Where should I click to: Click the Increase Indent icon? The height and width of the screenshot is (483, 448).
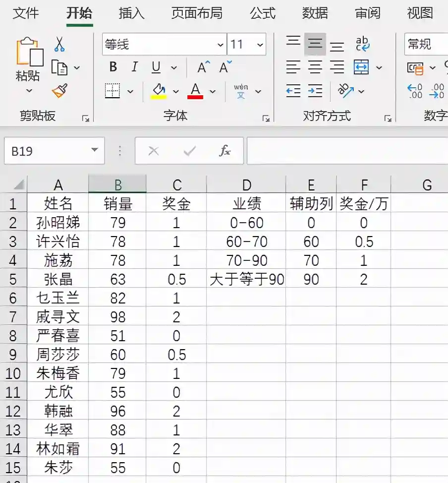pyautogui.click(x=315, y=91)
